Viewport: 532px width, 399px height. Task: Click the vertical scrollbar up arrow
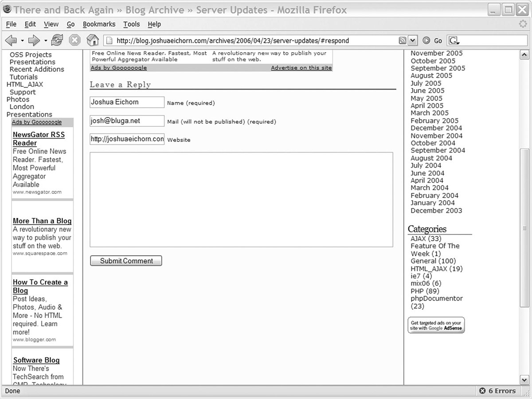pos(524,55)
